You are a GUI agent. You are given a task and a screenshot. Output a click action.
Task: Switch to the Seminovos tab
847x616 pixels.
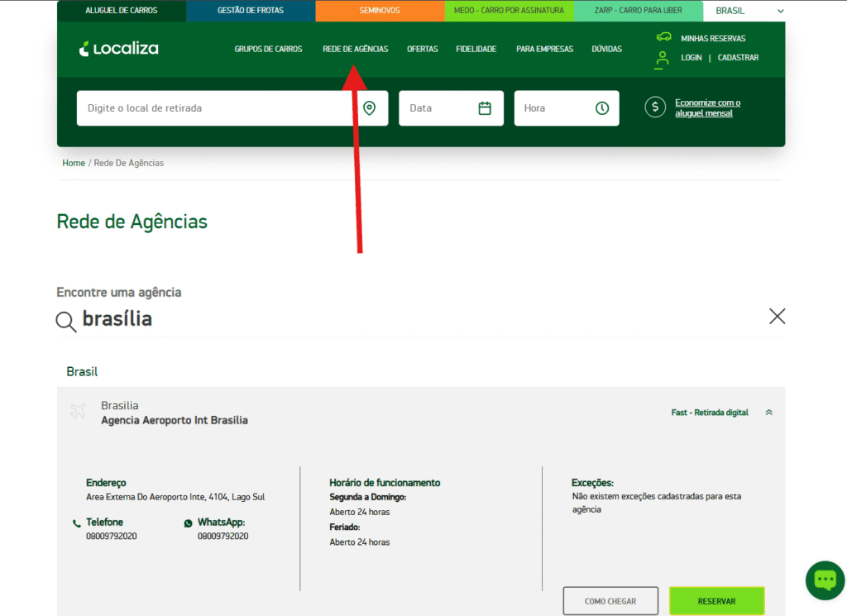point(380,11)
